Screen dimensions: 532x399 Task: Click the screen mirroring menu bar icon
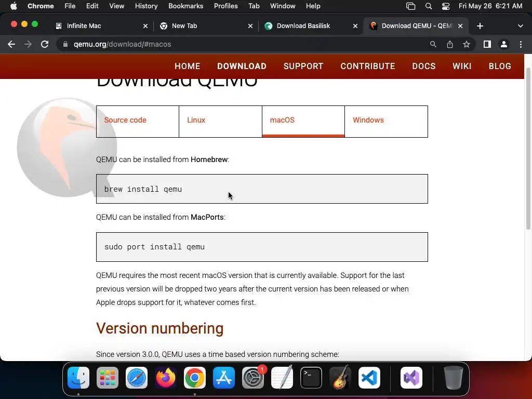coord(410,6)
